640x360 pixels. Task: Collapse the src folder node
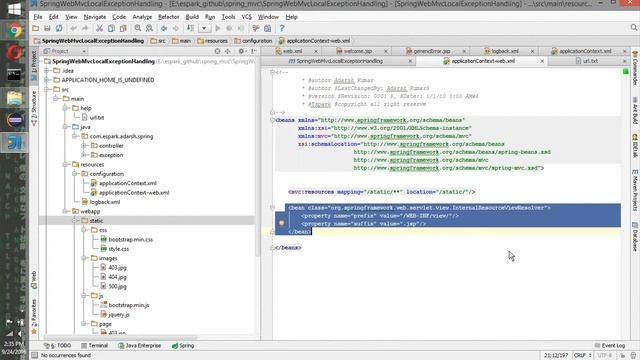tap(47, 89)
